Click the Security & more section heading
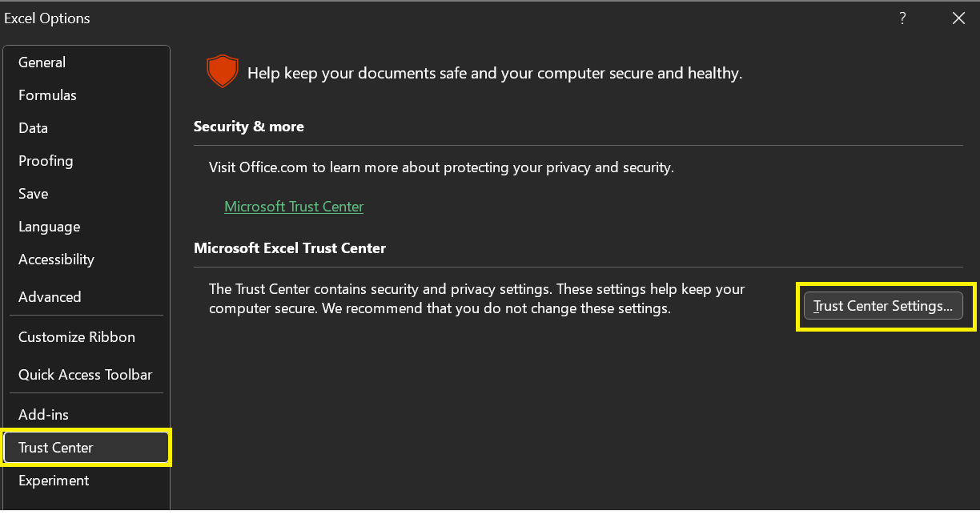The image size is (980, 519). 248,126
